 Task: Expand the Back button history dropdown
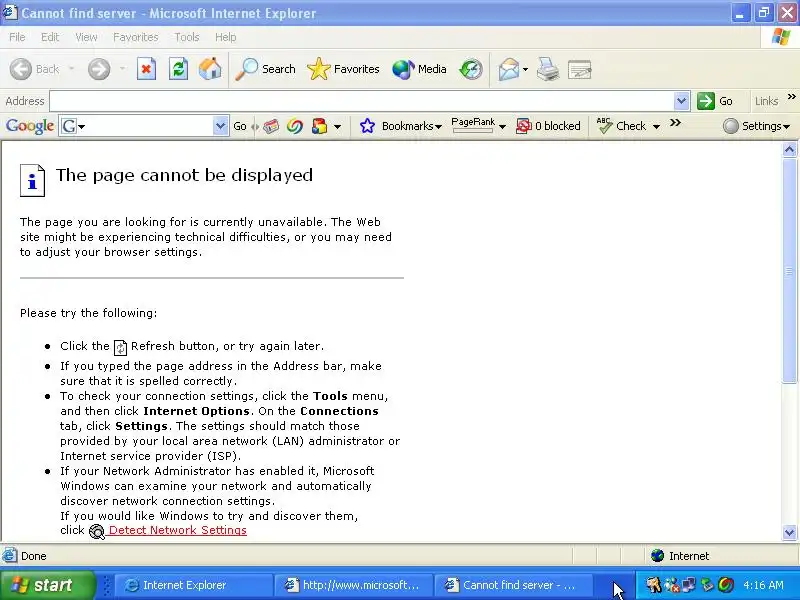tap(71, 69)
